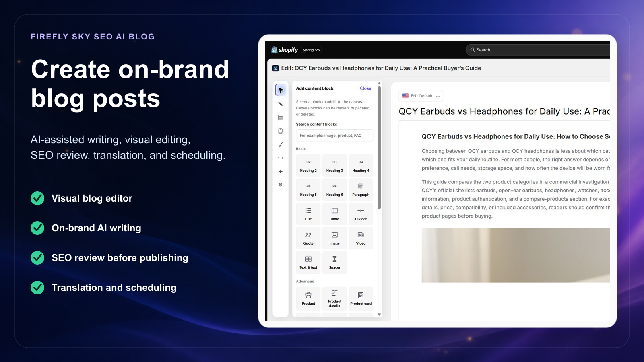Open the EN - Default language dropdown

pos(421,96)
